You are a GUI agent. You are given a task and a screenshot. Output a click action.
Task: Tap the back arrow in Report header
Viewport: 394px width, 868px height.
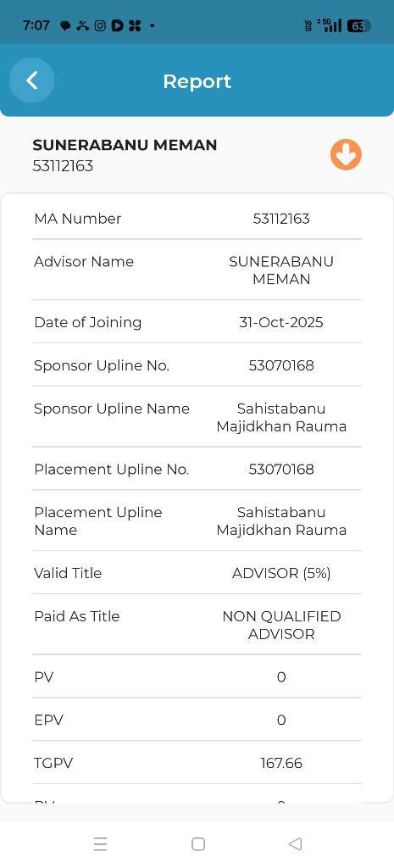point(32,81)
